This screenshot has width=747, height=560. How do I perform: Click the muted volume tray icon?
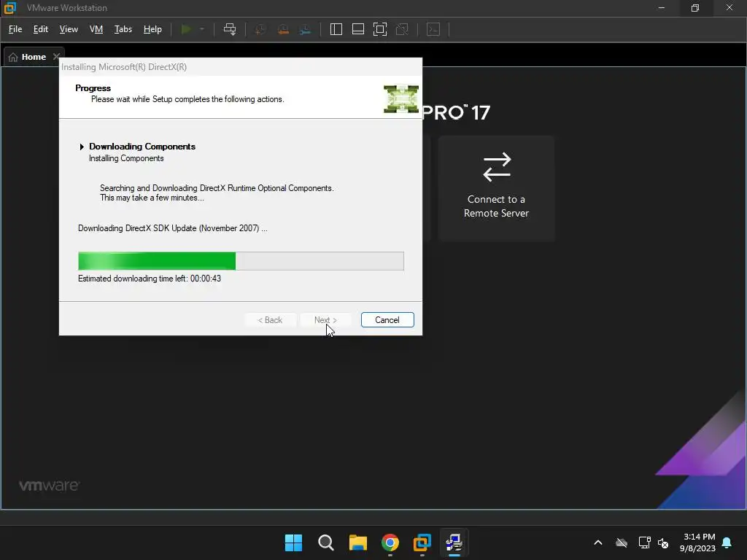tap(662, 542)
